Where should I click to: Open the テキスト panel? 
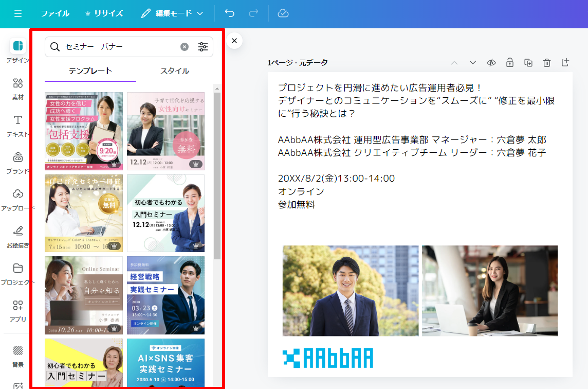17,126
